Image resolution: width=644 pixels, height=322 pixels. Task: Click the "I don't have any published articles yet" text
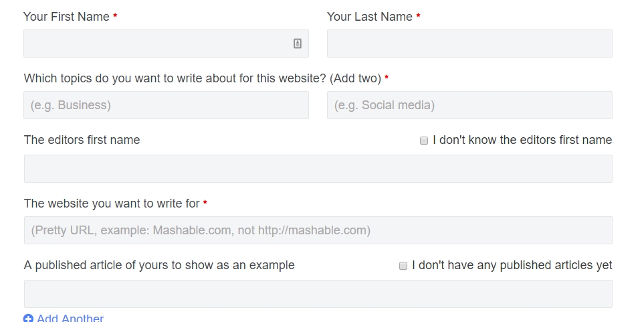(512, 265)
